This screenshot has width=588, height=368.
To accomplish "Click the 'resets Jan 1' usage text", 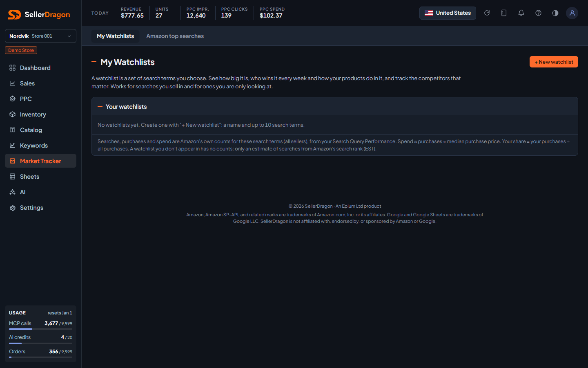I will (x=60, y=313).
